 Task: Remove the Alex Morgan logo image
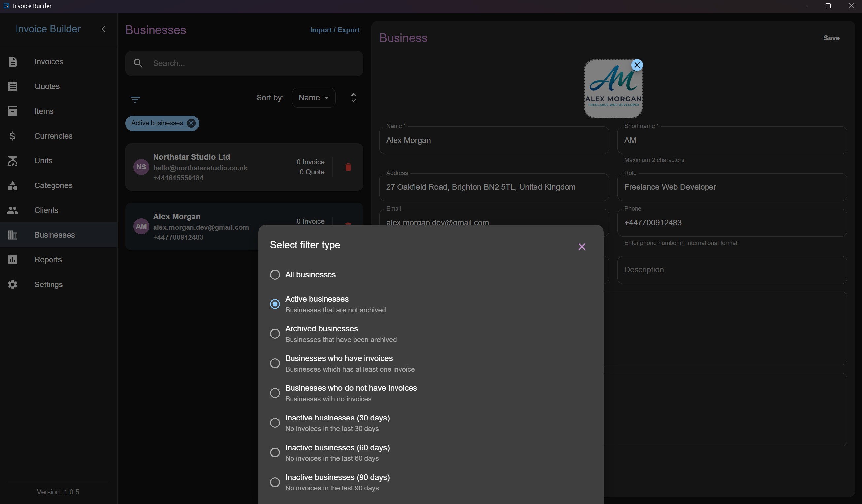click(637, 65)
